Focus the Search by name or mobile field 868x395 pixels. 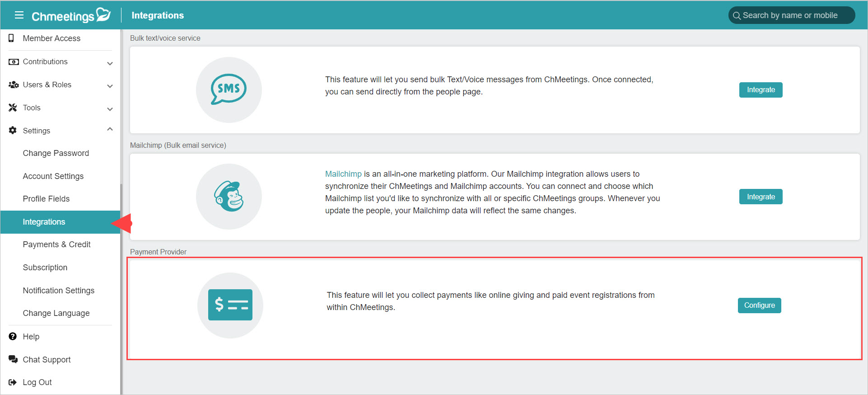point(791,15)
